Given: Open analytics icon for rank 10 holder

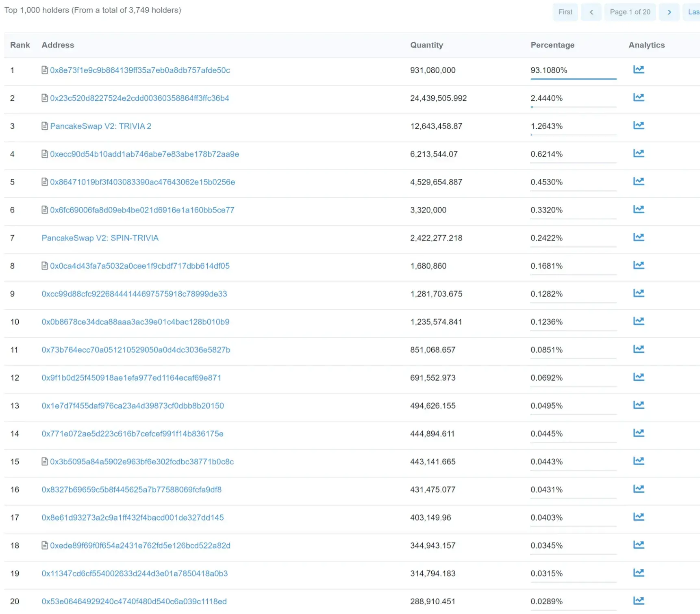Looking at the screenshot, I should [x=638, y=321].
